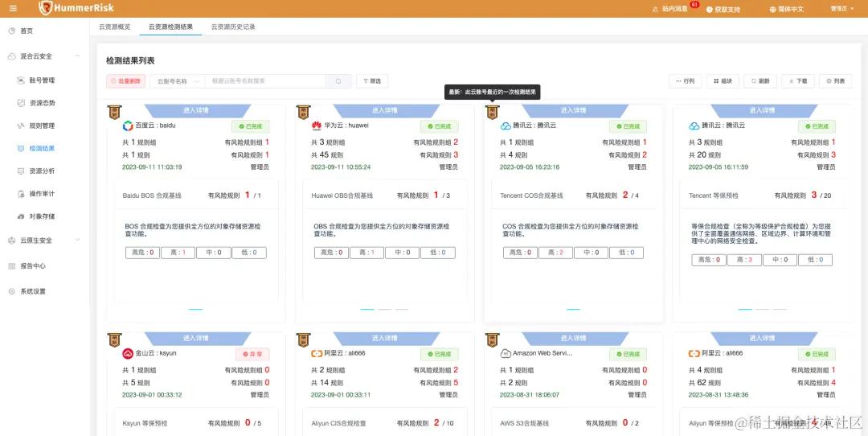Click 批量删除 button
Image resolution: width=868 pixels, height=436 pixels.
[x=125, y=81]
